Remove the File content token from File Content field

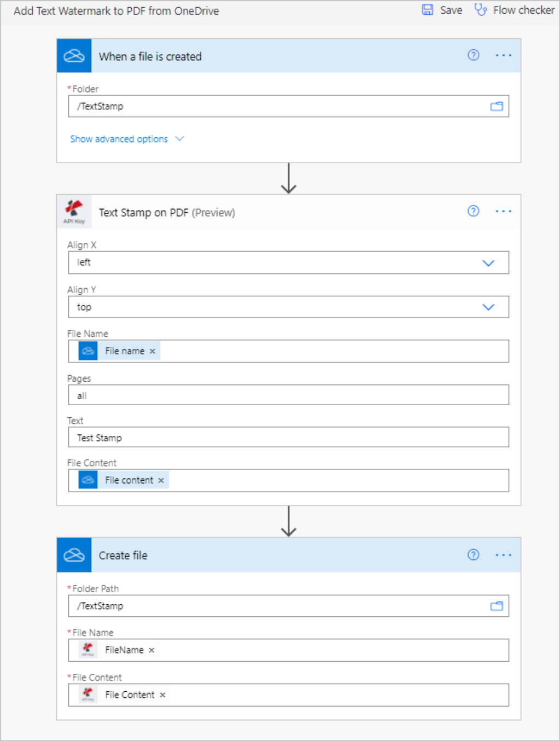(x=160, y=480)
